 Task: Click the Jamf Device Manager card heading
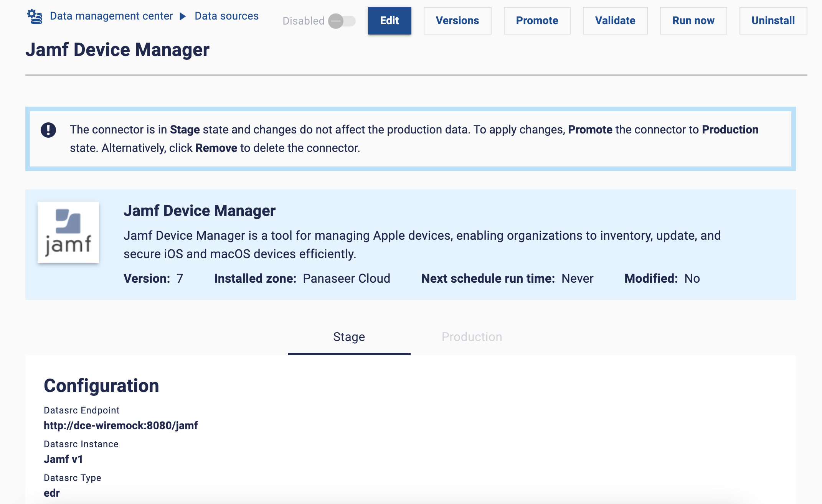pos(200,211)
